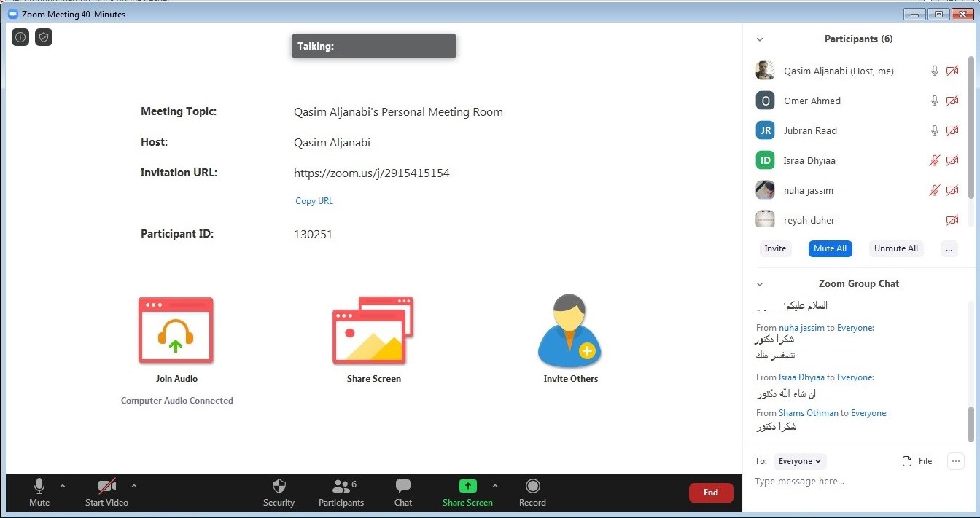
Task: Click the invitation URL text
Action: coord(372,173)
